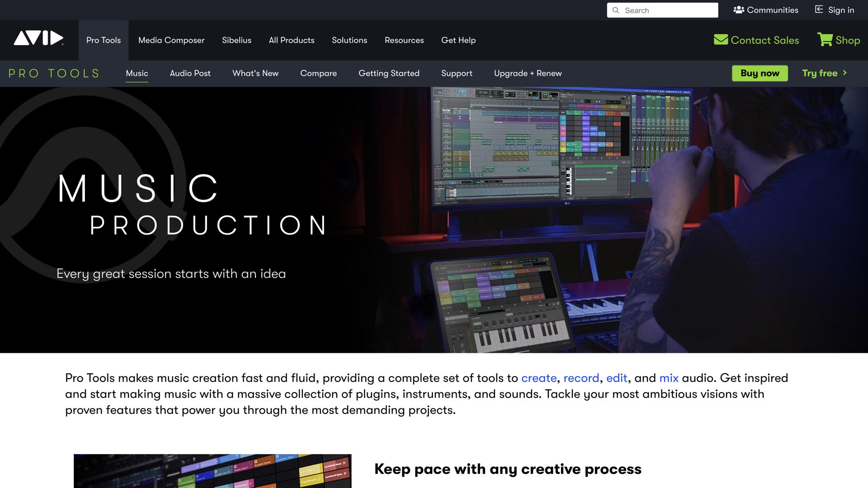Viewport: 868px width, 488px height.
Task: Navigate to Upgrade + Renew
Action: pos(528,73)
